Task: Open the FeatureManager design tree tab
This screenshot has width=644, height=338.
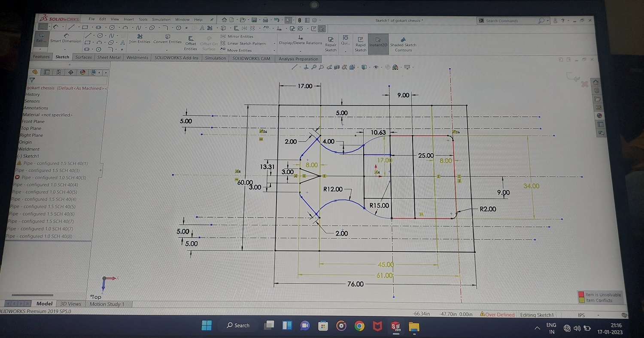Action: tap(35, 72)
